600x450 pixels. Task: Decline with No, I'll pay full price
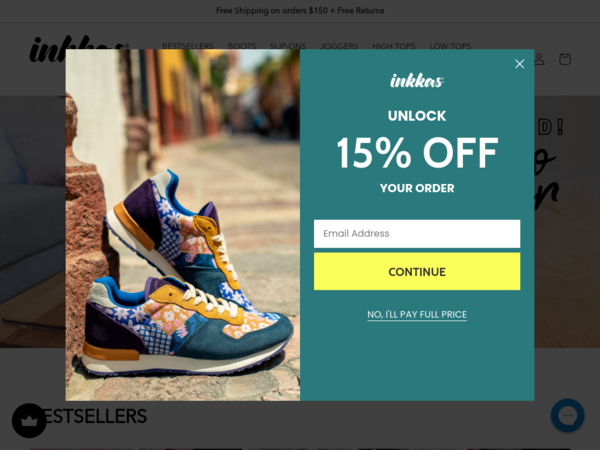point(417,315)
